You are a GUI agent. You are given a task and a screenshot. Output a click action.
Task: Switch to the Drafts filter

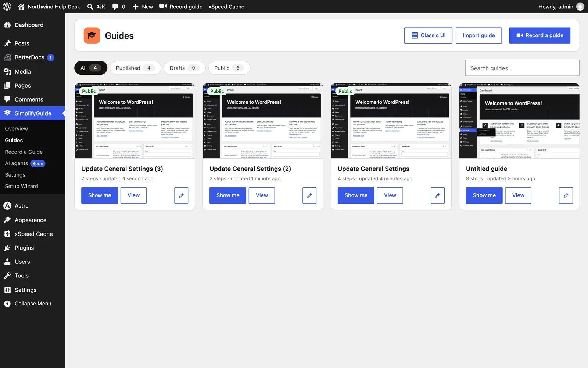184,68
